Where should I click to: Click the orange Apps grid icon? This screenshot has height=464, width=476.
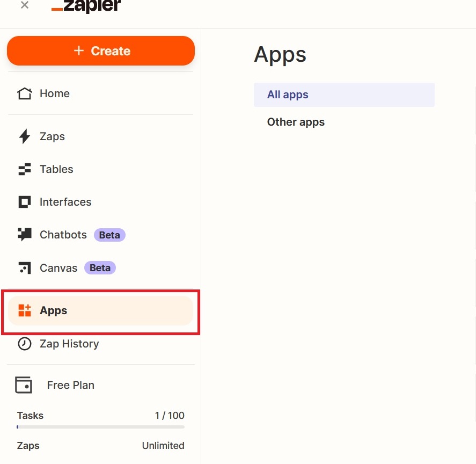coord(25,310)
